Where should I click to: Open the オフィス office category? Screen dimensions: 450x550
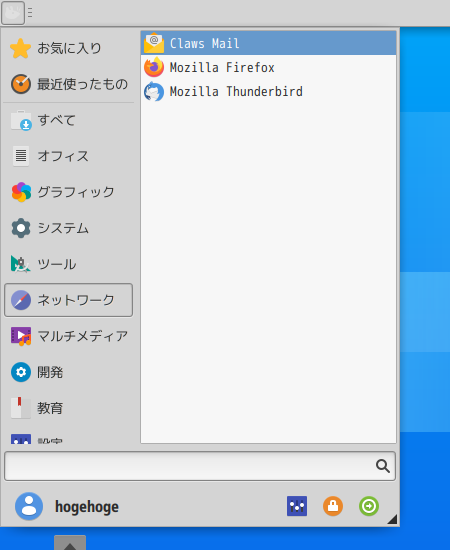point(68,156)
